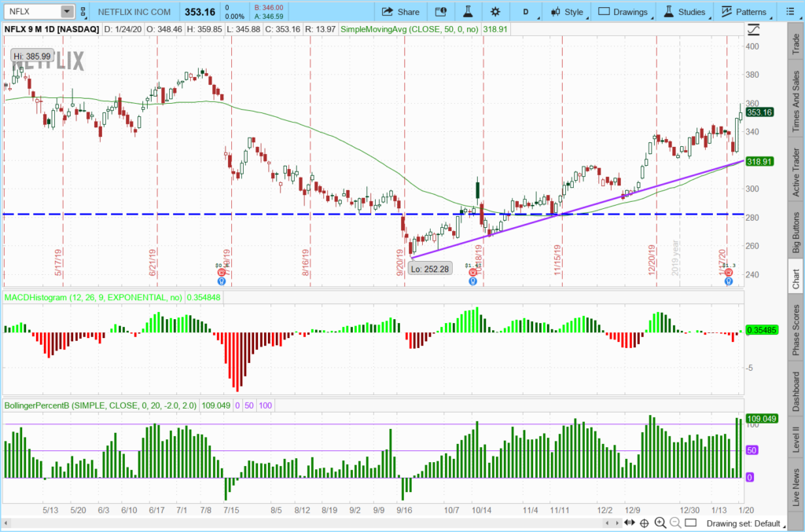Click the 9/20/19 expiration date label
This screenshot has height=532, width=805.
400,262
